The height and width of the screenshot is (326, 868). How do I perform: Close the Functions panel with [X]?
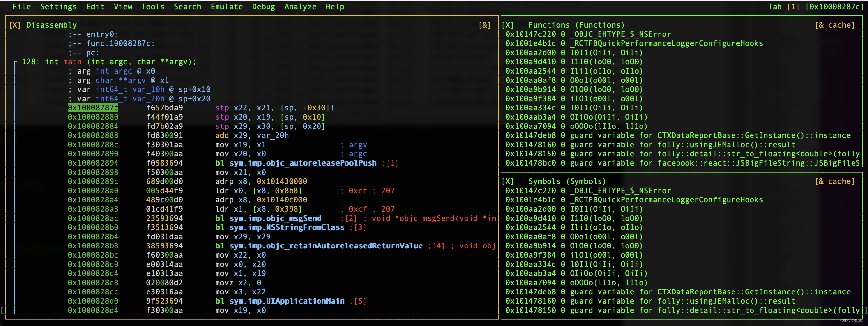click(x=508, y=25)
